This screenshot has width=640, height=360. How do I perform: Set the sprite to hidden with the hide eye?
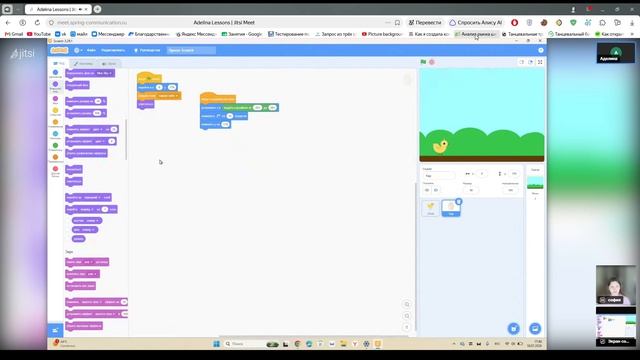pyautogui.click(x=436, y=190)
